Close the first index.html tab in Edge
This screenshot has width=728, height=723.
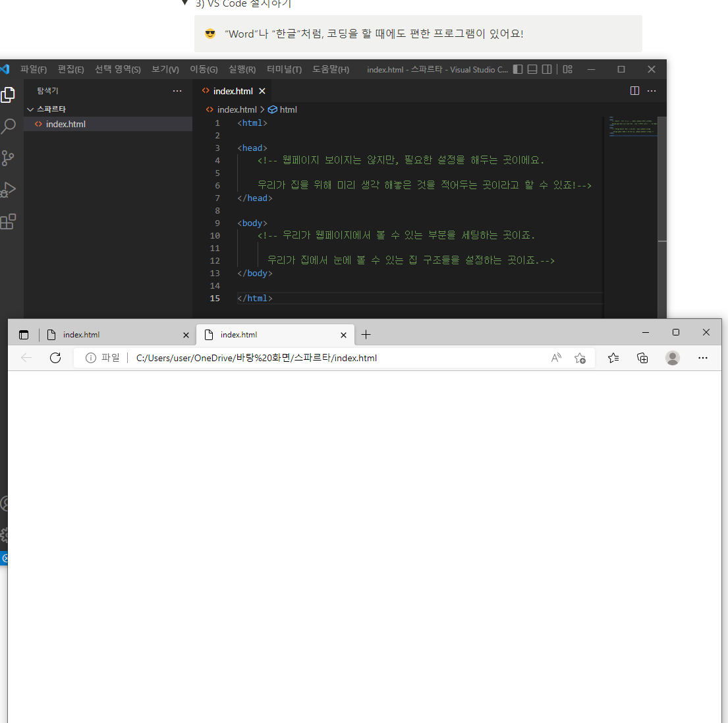[x=186, y=335]
